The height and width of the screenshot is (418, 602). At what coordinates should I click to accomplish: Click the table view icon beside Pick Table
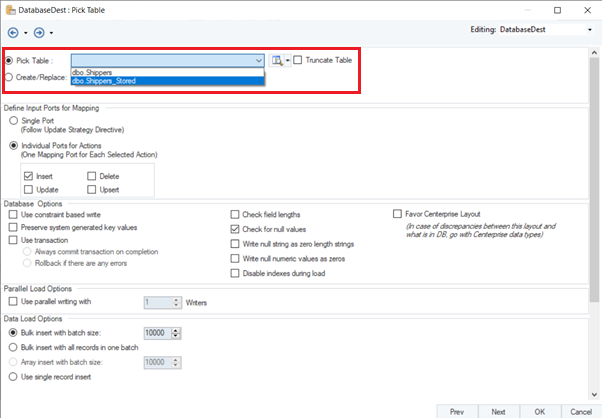[277, 60]
